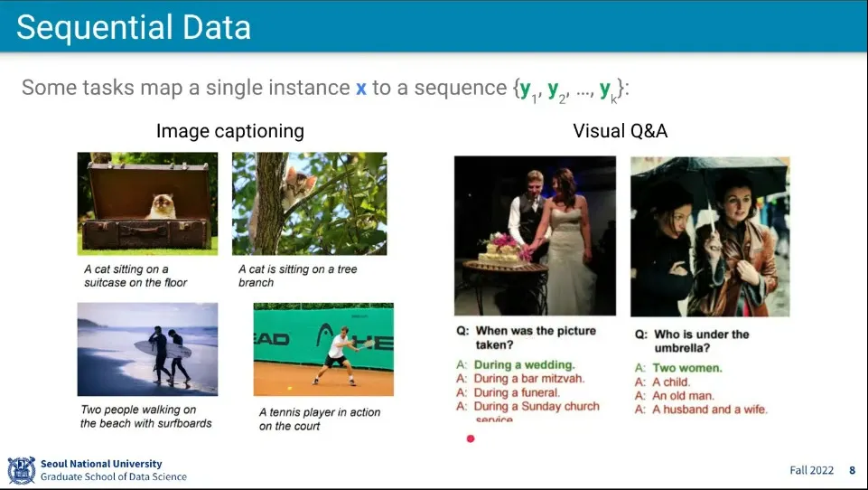Click the surfers on beach photo
This screenshot has width=868, height=490.
click(147, 349)
